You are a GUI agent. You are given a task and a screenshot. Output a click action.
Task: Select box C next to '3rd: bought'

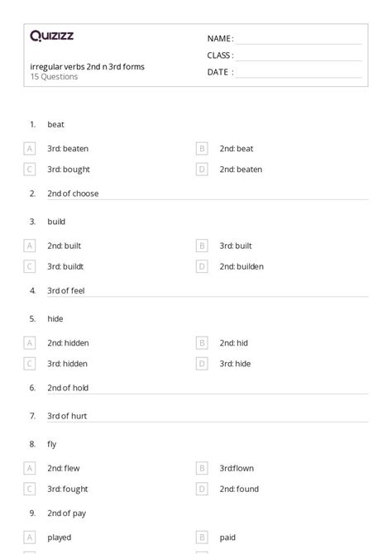(x=30, y=170)
